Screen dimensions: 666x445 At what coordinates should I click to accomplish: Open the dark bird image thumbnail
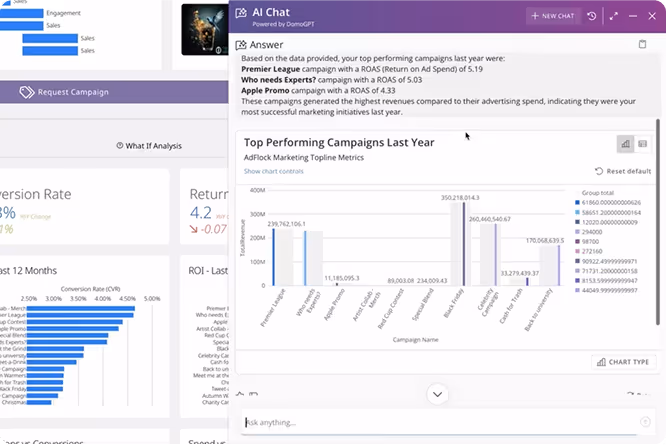(205, 29)
